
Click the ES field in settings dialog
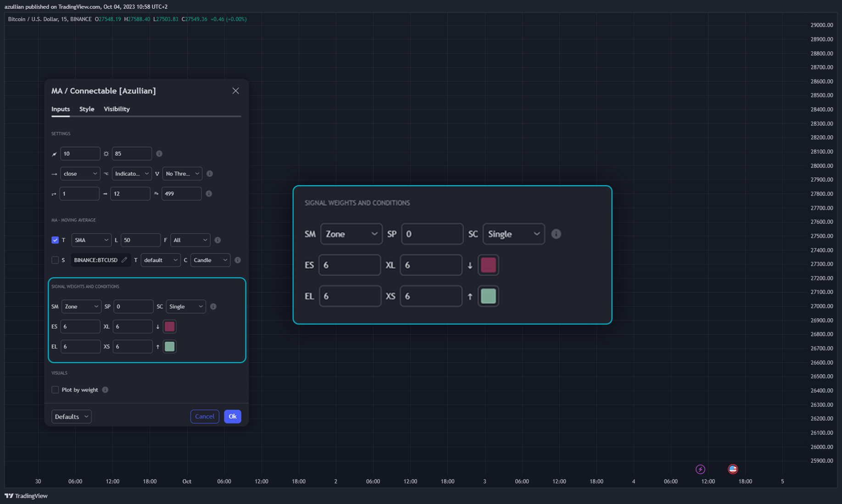point(80,327)
